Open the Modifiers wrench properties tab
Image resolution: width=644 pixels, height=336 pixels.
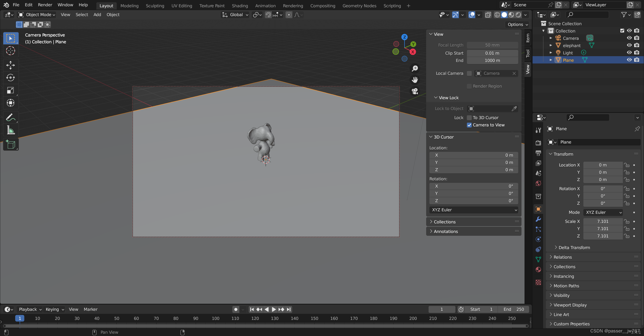538,219
